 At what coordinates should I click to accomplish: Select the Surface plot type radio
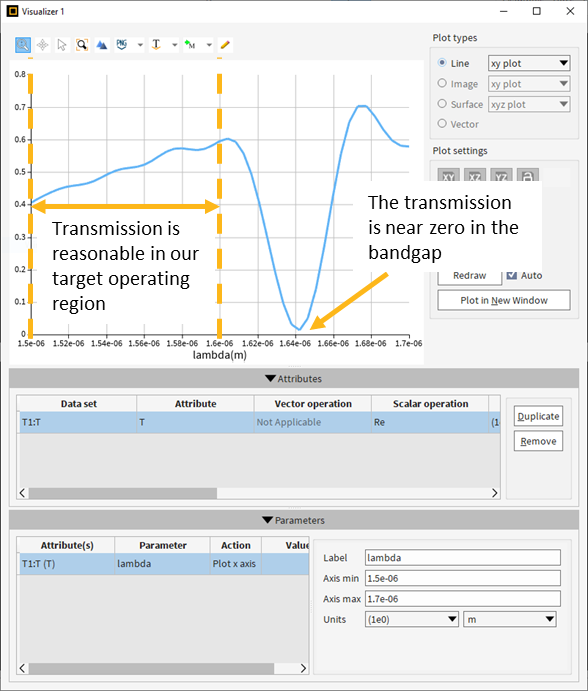(x=442, y=104)
